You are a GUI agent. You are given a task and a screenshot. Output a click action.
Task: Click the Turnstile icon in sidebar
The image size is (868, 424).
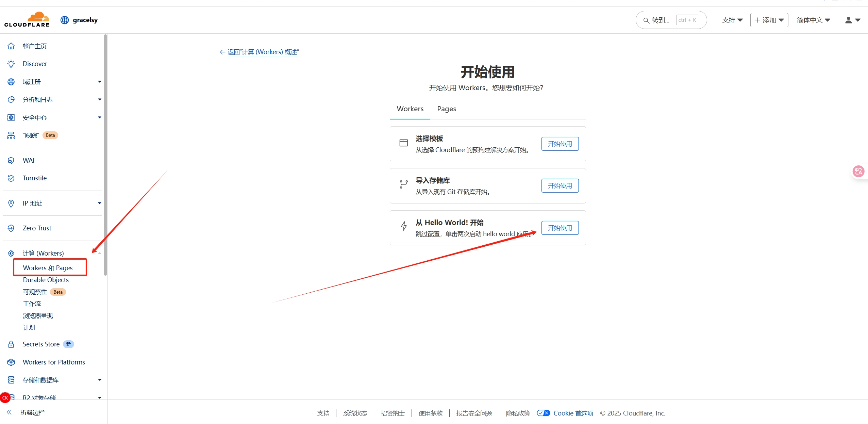[11, 178]
